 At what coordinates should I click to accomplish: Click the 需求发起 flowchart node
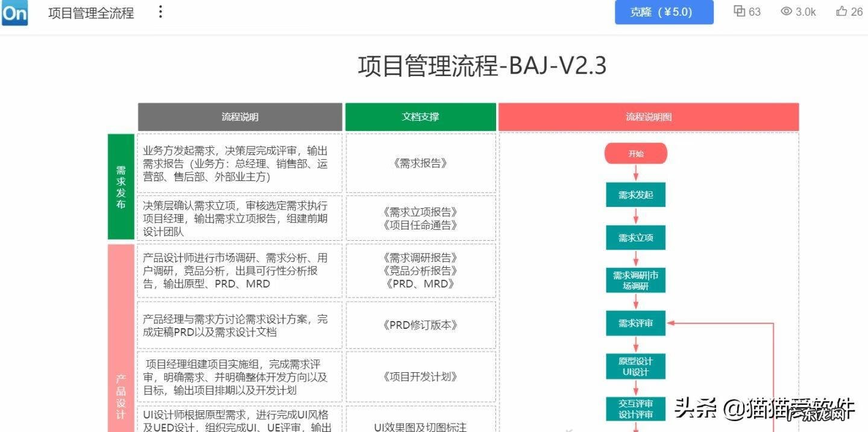pyautogui.click(x=635, y=195)
